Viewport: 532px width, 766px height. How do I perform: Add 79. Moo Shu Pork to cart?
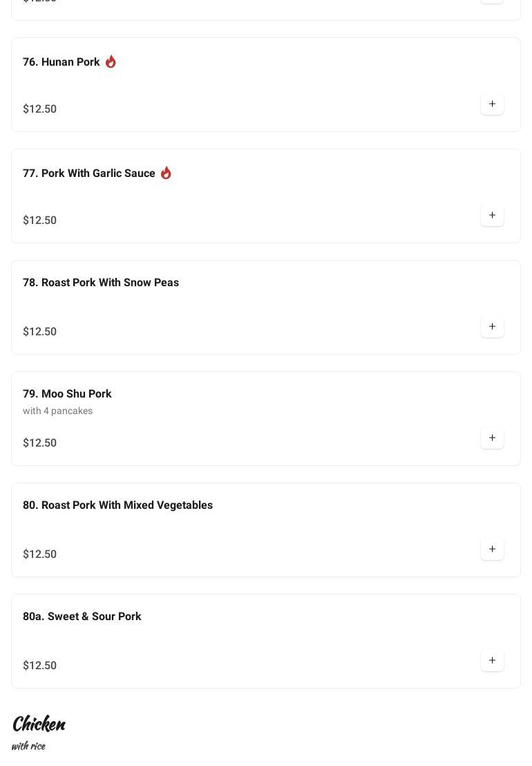pyautogui.click(x=492, y=438)
